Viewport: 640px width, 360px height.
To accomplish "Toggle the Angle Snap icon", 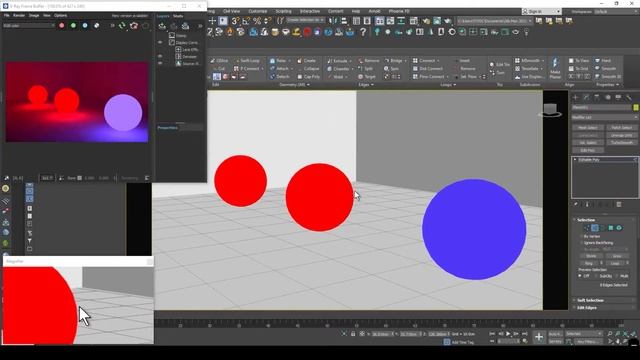I will pos(246,21).
